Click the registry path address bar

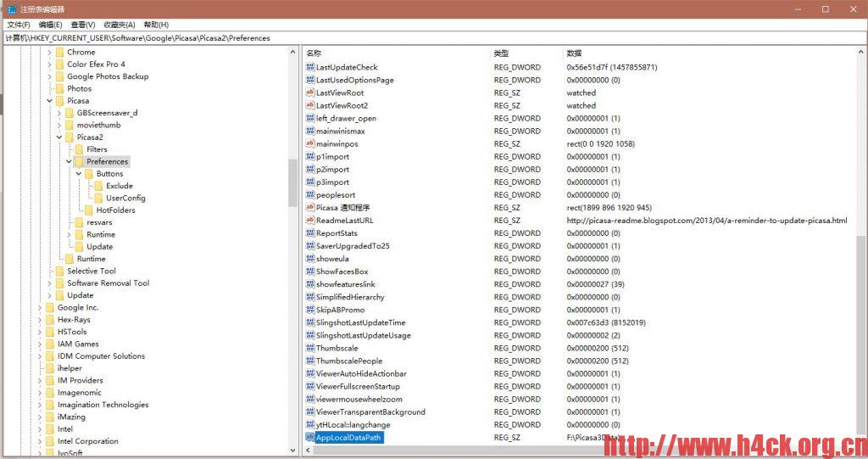click(x=434, y=37)
